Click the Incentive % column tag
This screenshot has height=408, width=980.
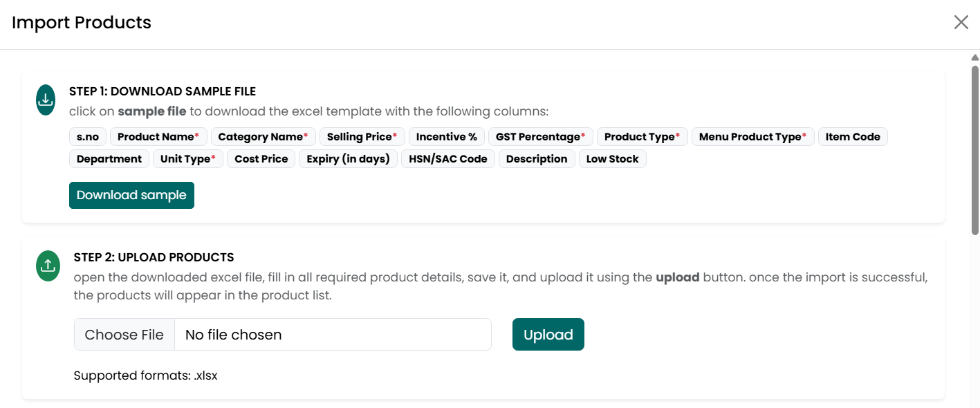coord(447,137)
